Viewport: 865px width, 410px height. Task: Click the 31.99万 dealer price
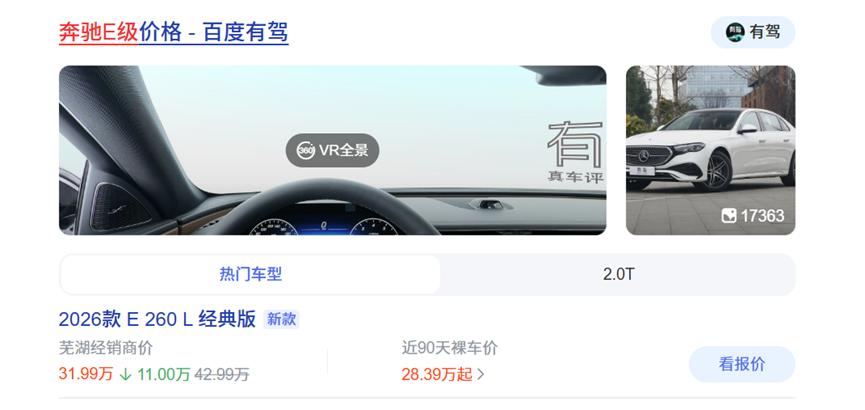click(x=86, y=375)
